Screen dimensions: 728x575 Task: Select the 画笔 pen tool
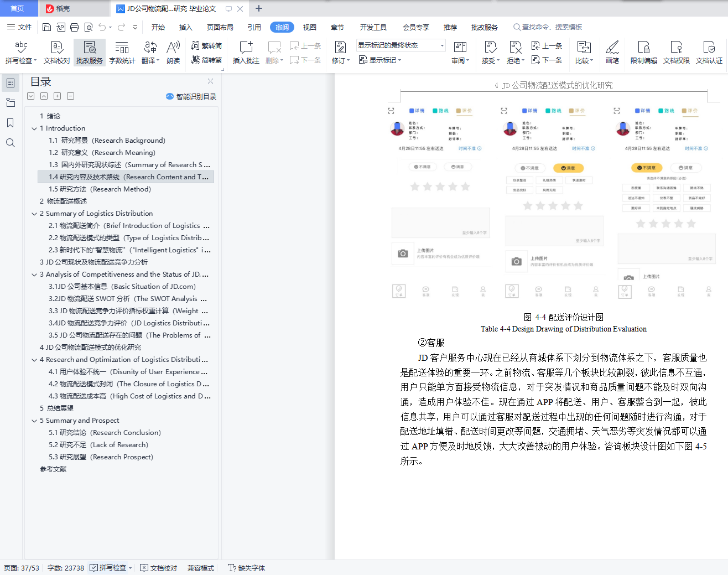point(612,53)
